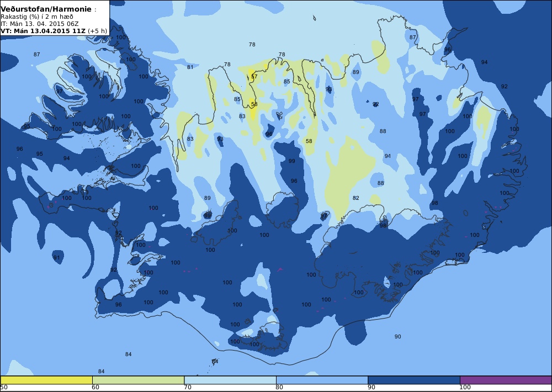Click the 82 humidity value on the map

coord(356,198)
